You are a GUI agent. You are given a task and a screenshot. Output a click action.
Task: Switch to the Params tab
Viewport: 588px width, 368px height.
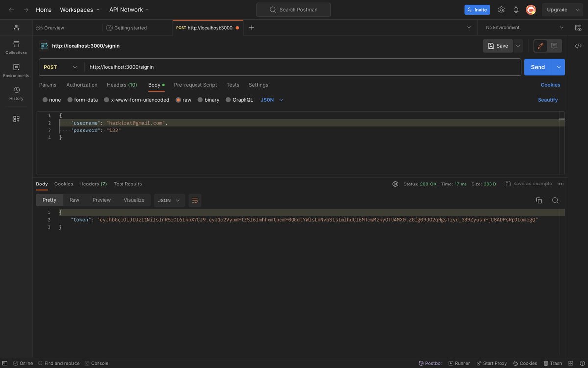tap(48, 85)
